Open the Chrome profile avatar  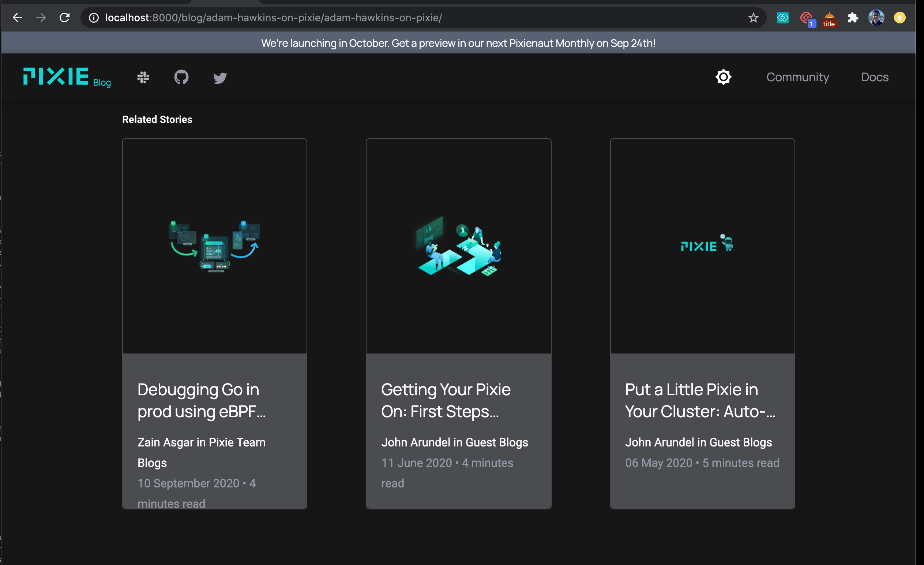pos(876,18)
